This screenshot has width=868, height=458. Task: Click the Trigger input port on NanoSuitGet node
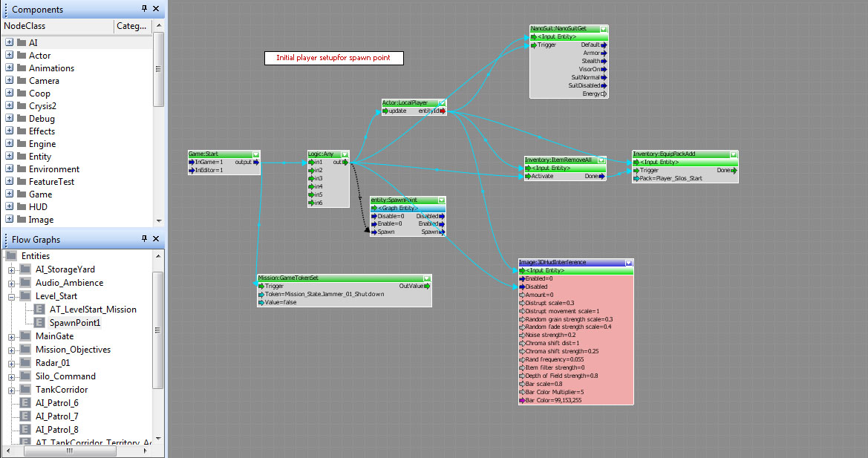pos(534,45)
